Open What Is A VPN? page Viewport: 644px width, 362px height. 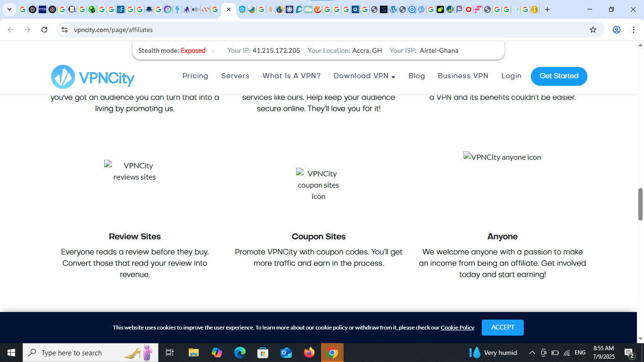tap(291, 76)
